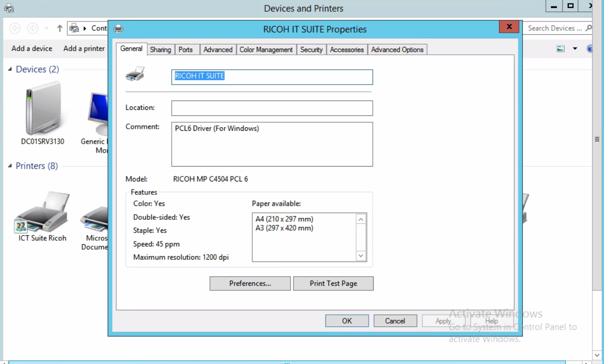
Task: Go to the Security tab
Action: tap(311, 50)
